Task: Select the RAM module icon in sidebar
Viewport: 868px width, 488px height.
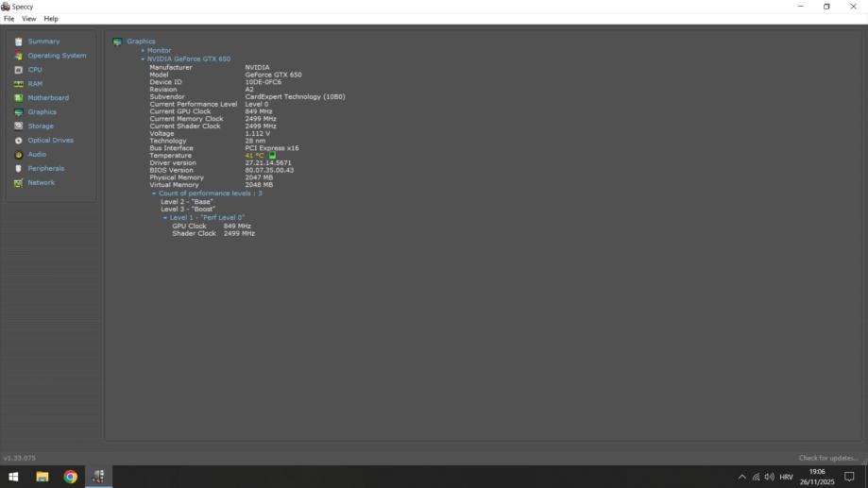Action: click(x=18, y=84)
